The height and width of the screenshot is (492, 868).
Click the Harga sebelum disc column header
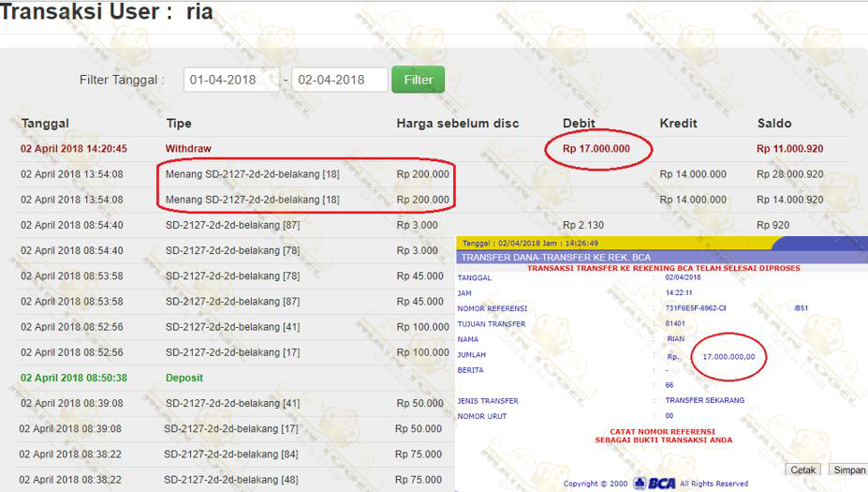(457, 124)
